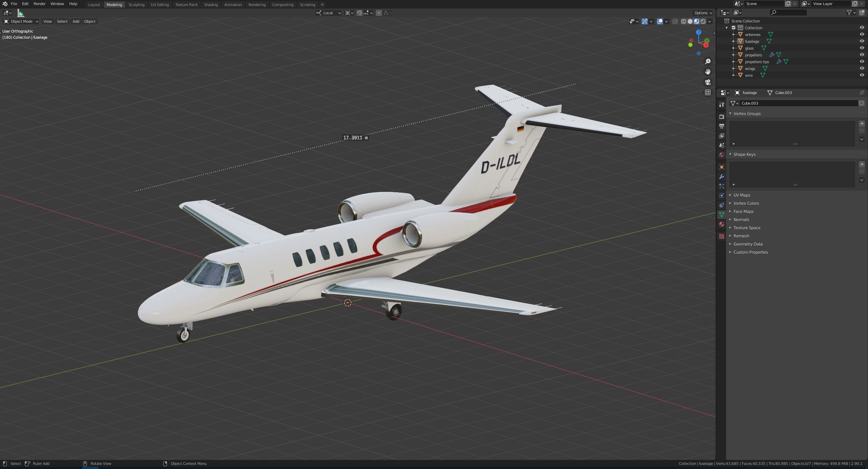Click the Blender logo icon
Screen dimensions: 868x469
pyautogui.click(x=5, y=4)
